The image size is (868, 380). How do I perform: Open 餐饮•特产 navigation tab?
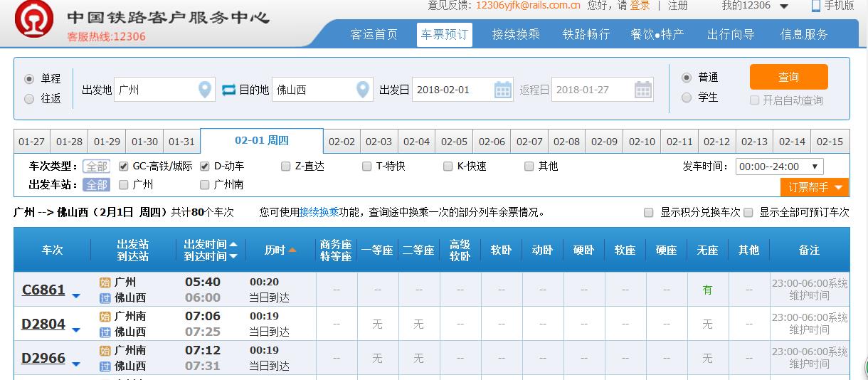pos(657,34)
